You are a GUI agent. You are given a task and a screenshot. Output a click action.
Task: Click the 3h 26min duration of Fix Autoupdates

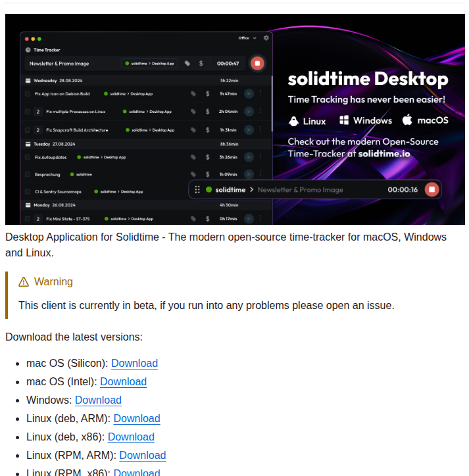point(228,157)
